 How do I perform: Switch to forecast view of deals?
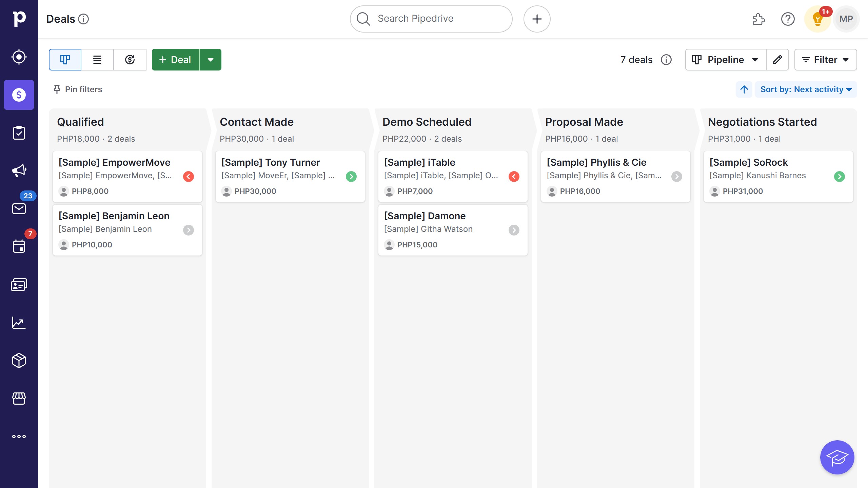tap(130, 60)
